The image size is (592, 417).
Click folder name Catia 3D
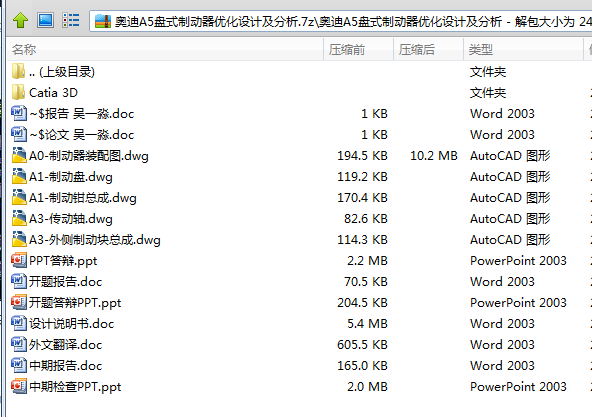tap(53, 93)
